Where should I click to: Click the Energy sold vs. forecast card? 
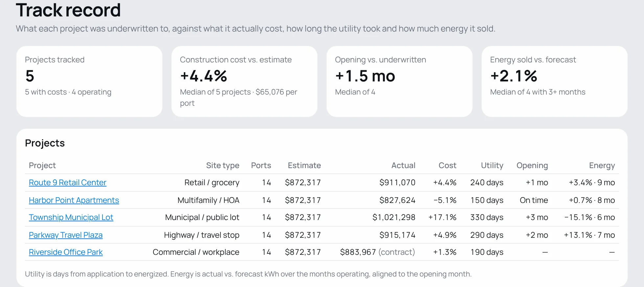(x=555, y=81)
